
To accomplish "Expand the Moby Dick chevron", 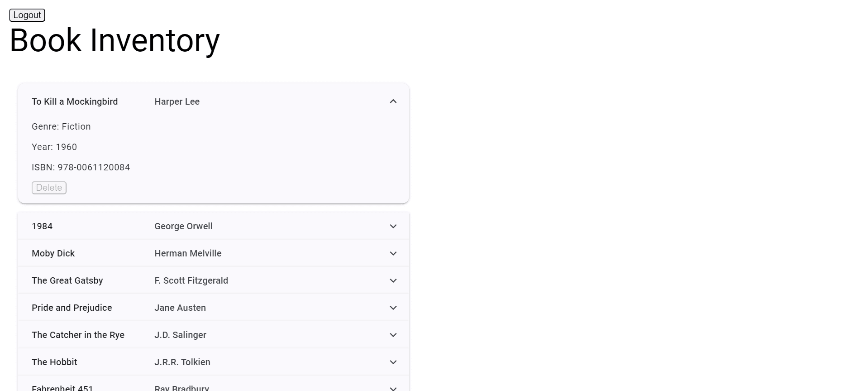I will point(393,253).
